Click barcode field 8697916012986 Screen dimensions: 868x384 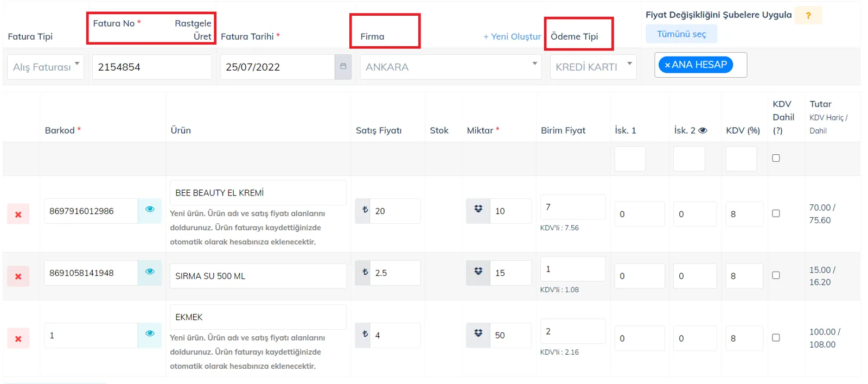91,211
